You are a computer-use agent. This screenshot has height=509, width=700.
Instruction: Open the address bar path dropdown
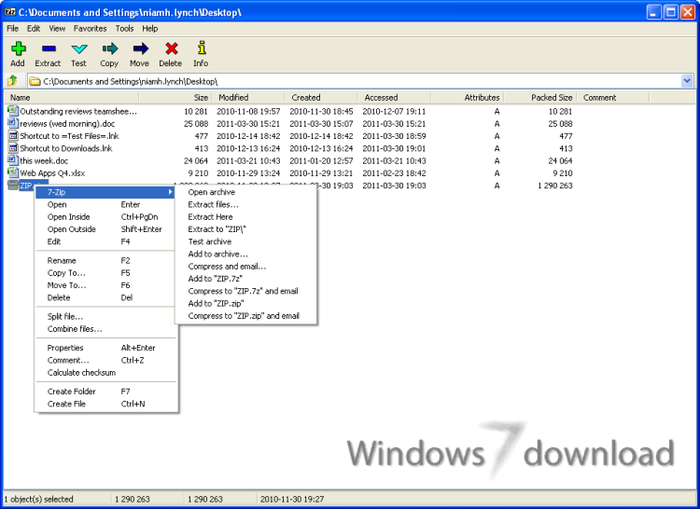(687, 81)
